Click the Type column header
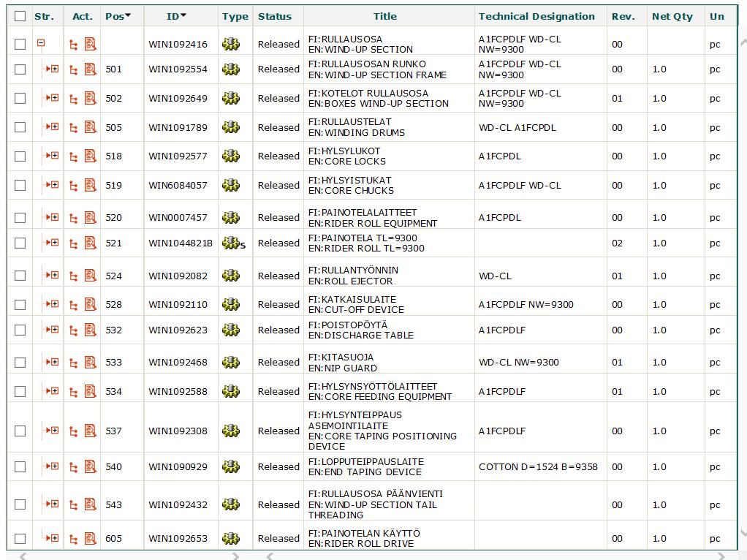The image size is (747, 560). [x=235, y=16]
